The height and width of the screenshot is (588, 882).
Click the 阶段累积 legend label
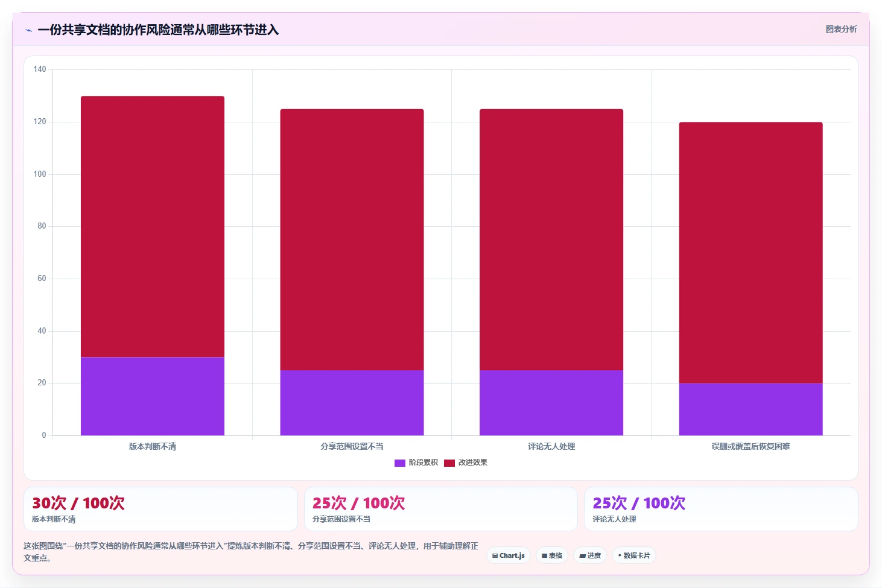(x=424, y=463)
